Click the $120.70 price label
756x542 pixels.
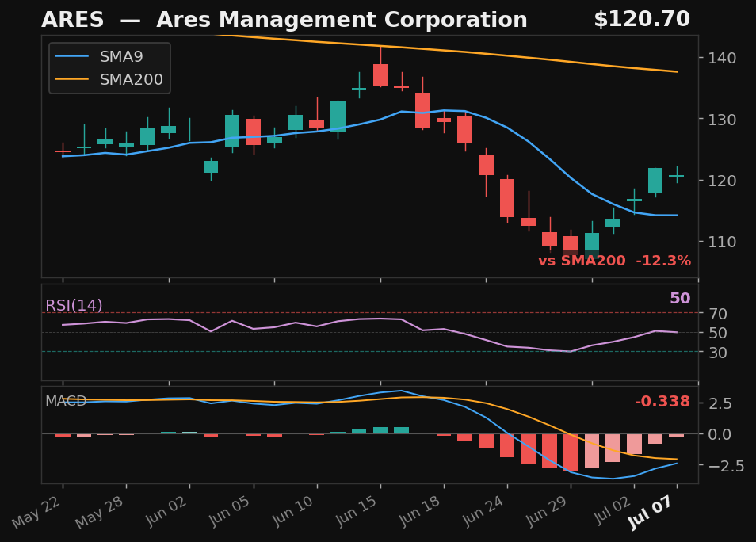pyautogui.click(x=642, y=19)
